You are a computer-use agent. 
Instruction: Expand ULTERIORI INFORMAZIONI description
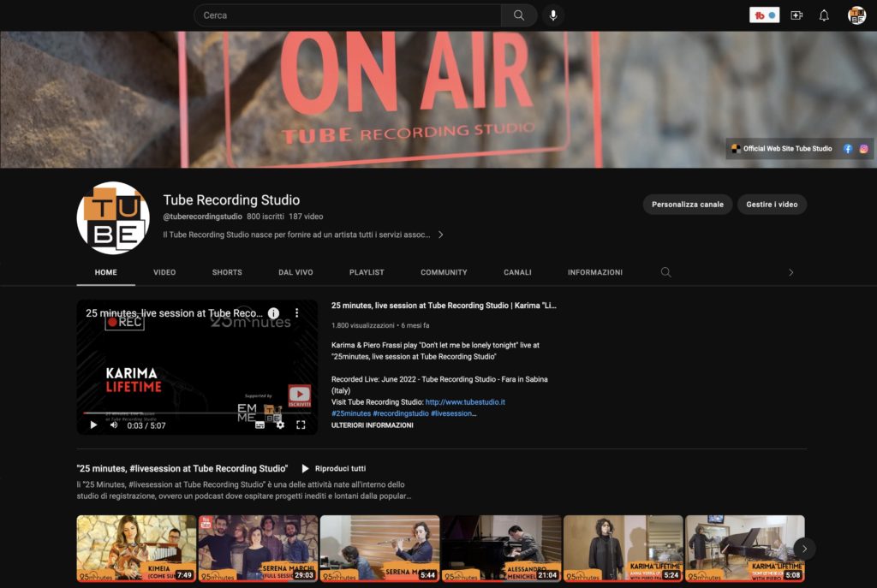tap(372, 425)
